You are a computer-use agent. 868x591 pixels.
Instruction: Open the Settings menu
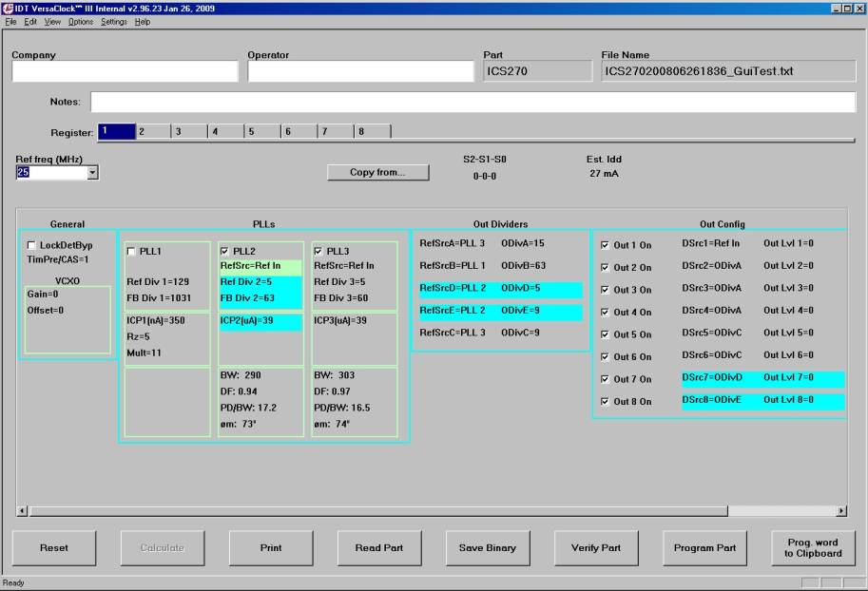[x=114, y=22]
